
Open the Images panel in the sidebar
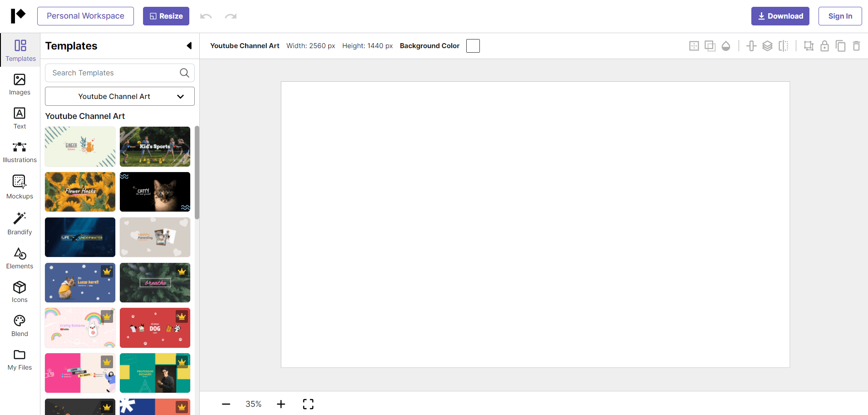(x=19, y=84)
